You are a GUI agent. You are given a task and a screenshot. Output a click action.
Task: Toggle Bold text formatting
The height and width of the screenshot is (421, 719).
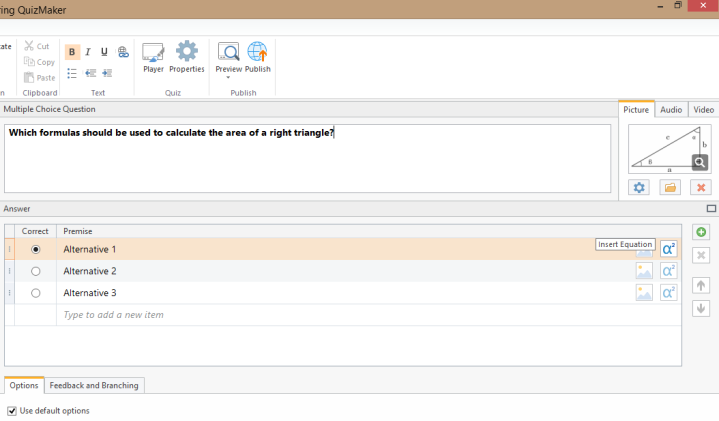(x=72, y=52)
